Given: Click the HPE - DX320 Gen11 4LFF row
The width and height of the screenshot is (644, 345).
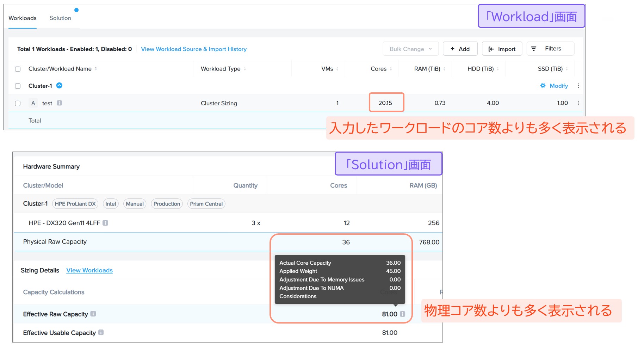Looking at the screenshot, I should tap(228, 223).
